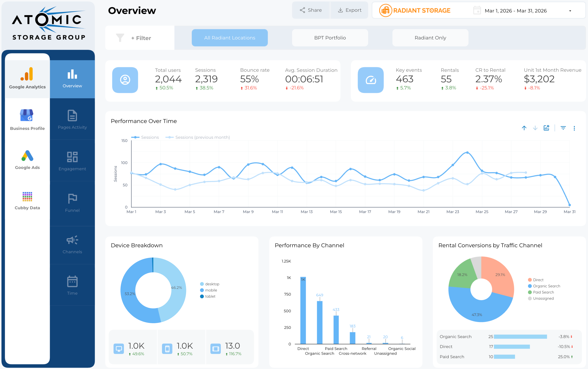Click the chart filter lines icon
This screenshot has width=588, height=369.
[x=563, y=128]
